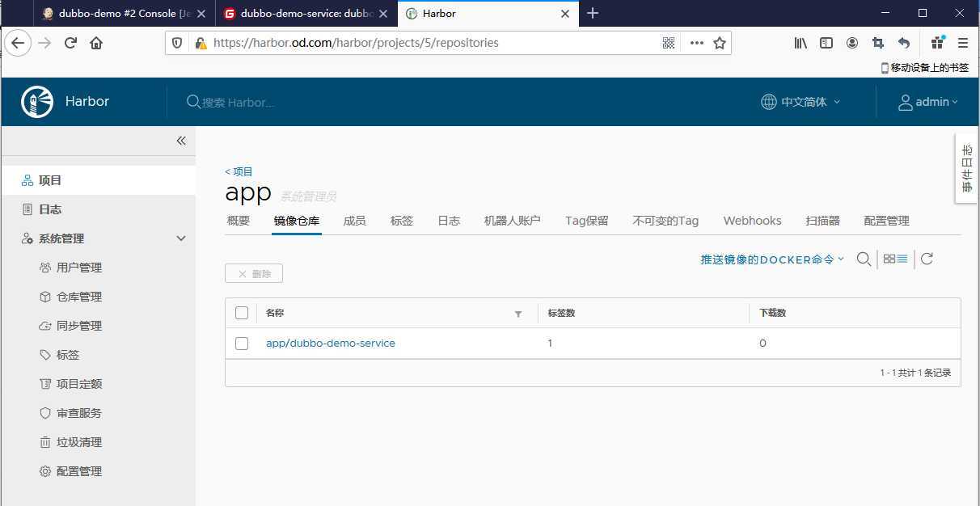Go to browser home page
980x506 pixels.
pyautogui.click(x=96, y=43)
